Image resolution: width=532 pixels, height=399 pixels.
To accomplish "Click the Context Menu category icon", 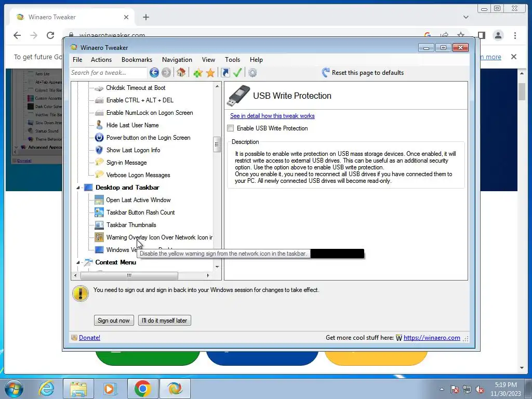I will 88,262.
